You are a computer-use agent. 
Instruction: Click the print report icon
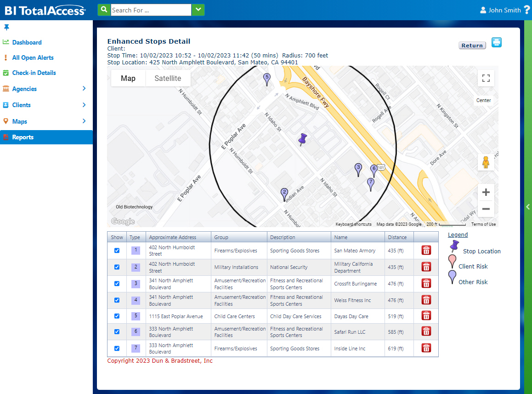tap(496, 42)
